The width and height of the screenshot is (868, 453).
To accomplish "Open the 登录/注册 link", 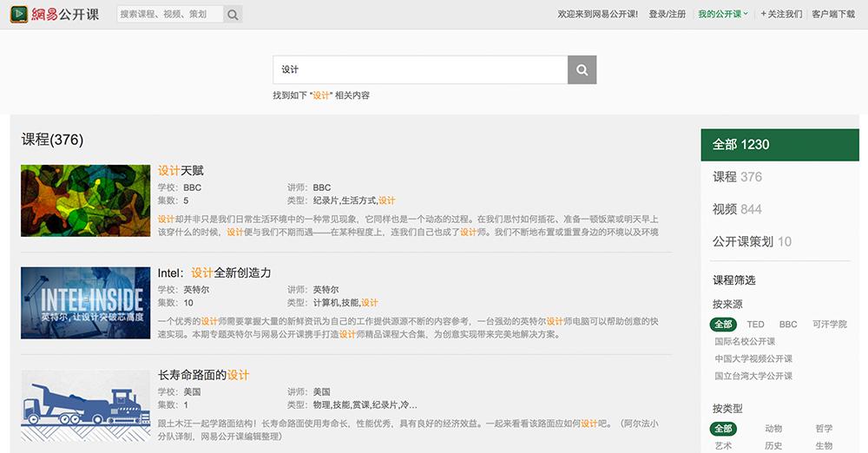I will (x=667, y=15).
